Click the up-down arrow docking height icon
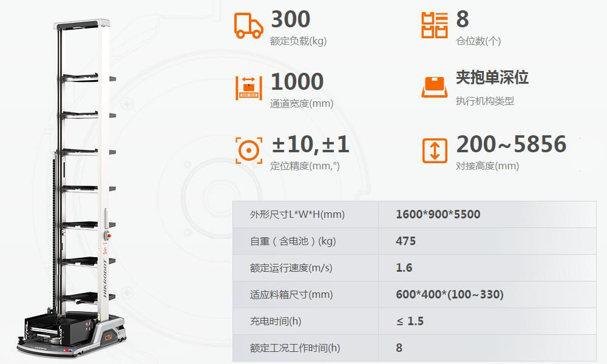 (434, 150)
